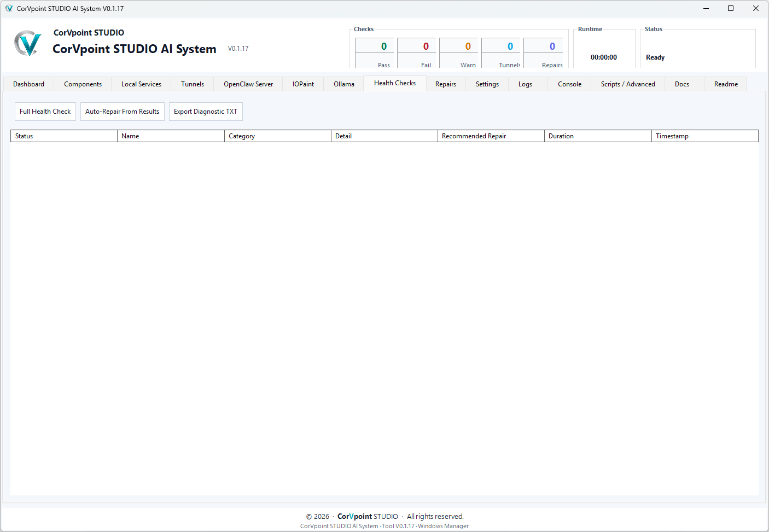Run Full Health Check
The width and height of the screenshot is (769, 532).
tap(45, 112)
